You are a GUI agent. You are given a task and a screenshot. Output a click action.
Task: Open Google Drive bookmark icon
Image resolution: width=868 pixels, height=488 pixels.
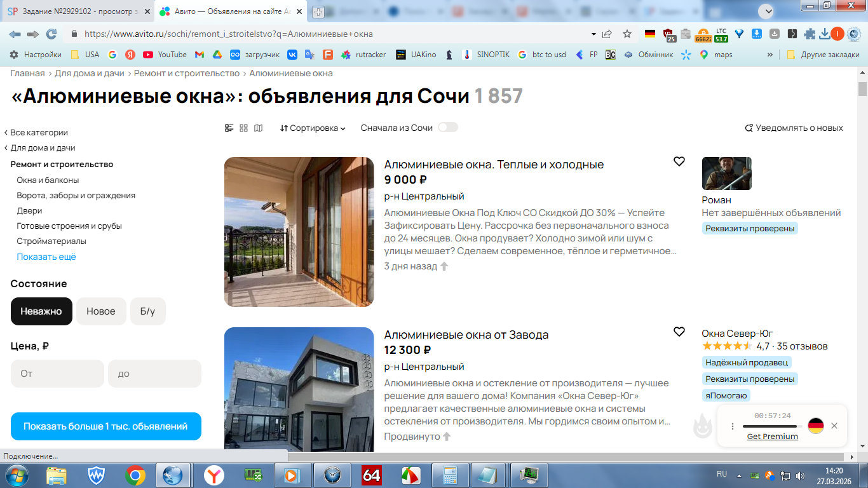tap(217, 55)
